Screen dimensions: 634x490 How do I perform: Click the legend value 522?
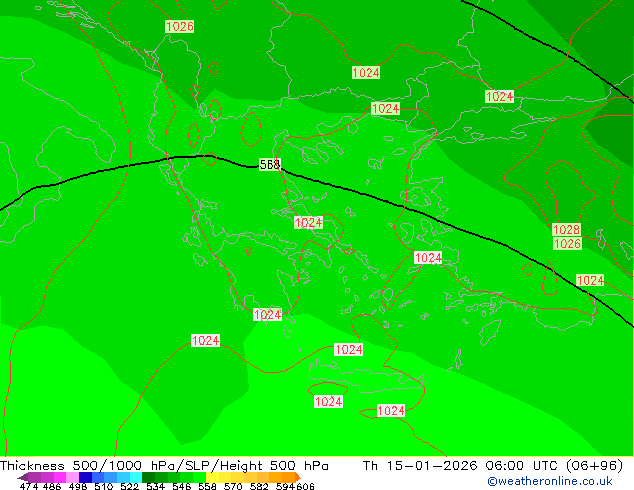point(130,486)
